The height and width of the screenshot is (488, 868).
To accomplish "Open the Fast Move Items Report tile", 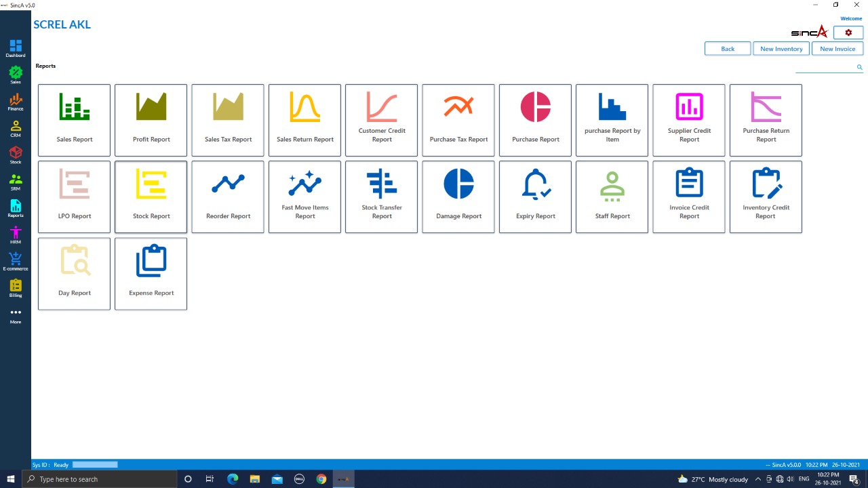I will (x=304, y=197).
